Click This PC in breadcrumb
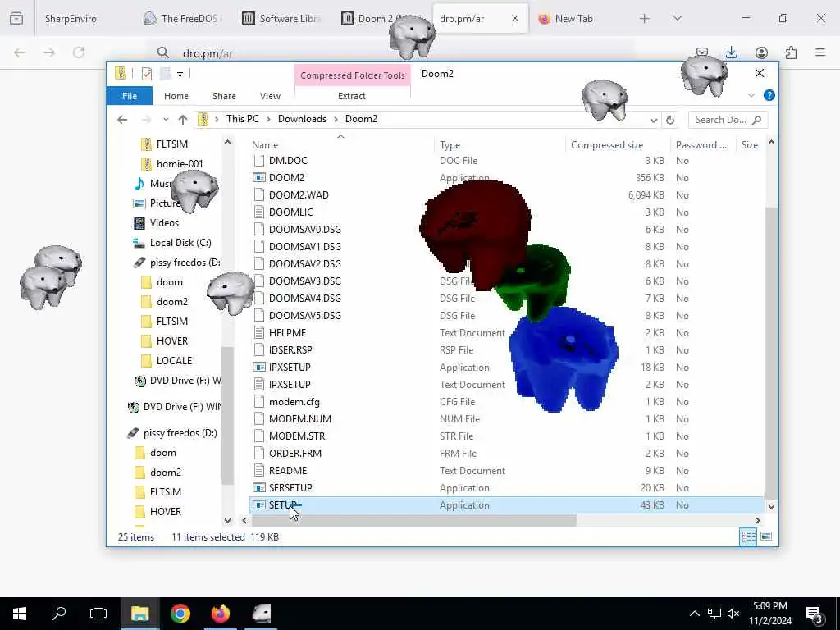The image size is (840, 630). pyautogui.click(x=242, y=119)
